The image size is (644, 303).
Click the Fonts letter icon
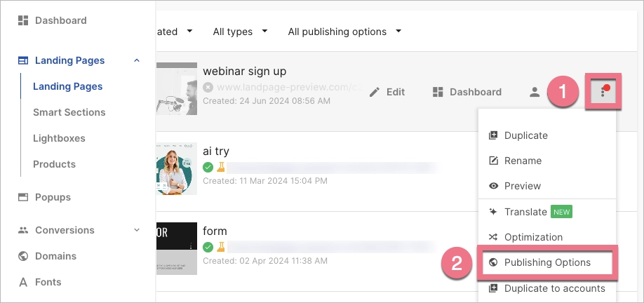click(x=23, y=282)
